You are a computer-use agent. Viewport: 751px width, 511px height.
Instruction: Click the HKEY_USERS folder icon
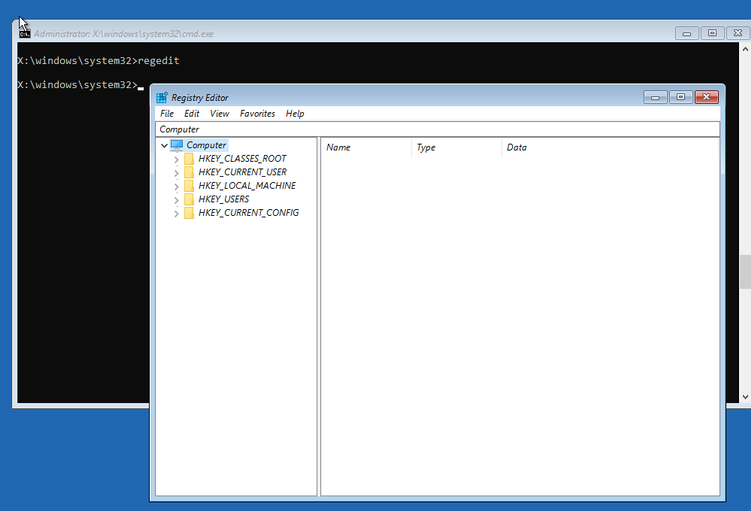pos(189,199)
